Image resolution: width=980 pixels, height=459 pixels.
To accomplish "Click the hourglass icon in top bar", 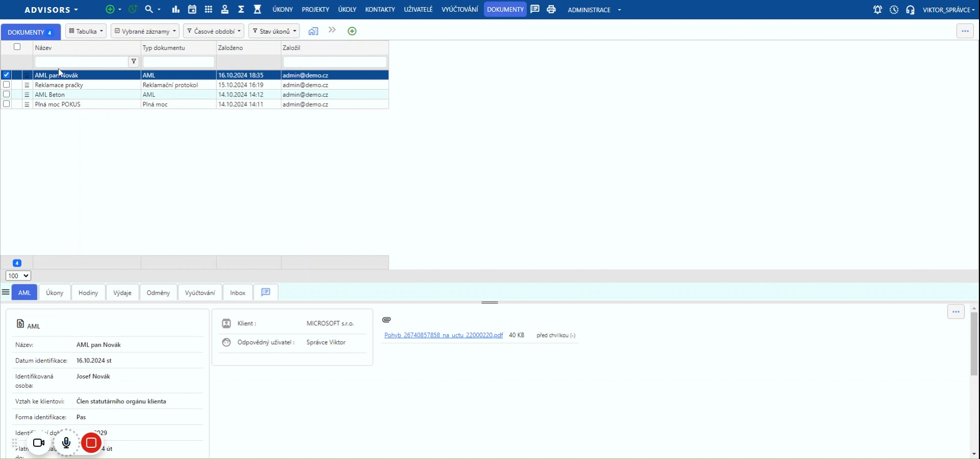I will (257, 9).
